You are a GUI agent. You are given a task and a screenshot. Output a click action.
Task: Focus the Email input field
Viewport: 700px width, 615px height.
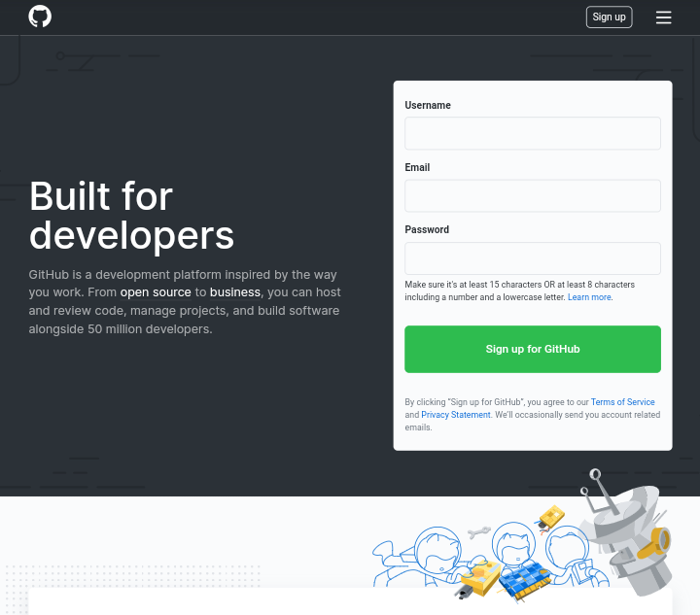[532, 195]
